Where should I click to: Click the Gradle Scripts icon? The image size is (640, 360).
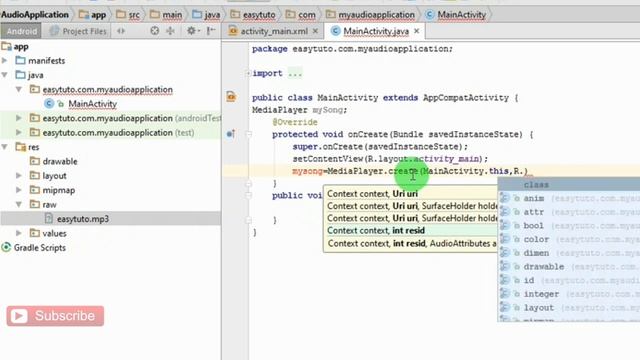6,247
